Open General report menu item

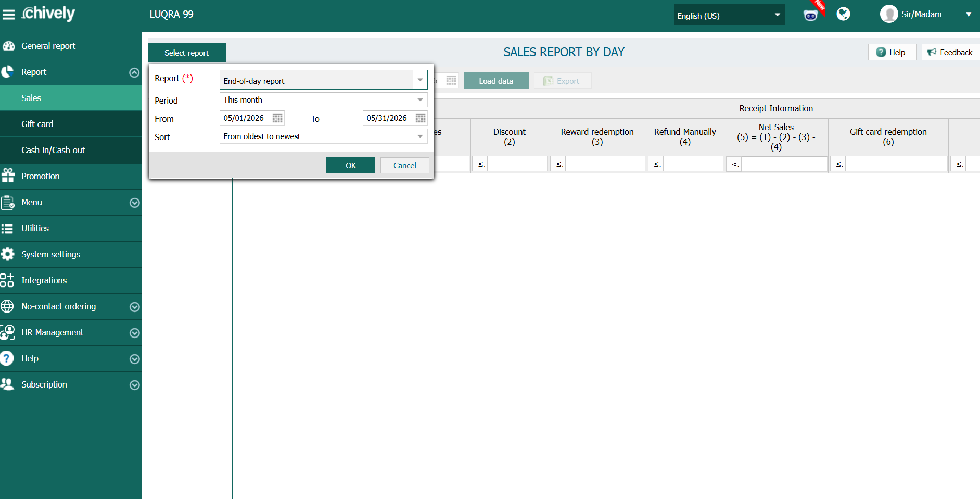tap(71, 46)
